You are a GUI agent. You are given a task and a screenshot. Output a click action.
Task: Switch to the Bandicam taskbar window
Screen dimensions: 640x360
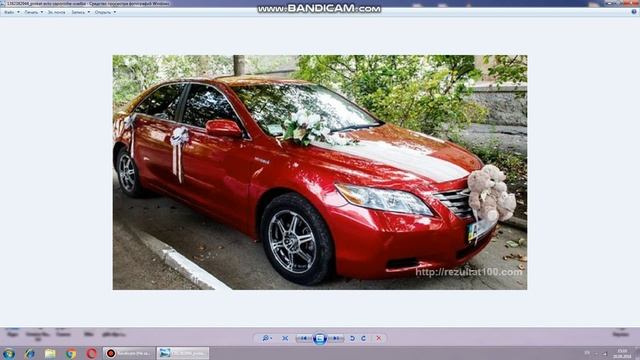129,353
